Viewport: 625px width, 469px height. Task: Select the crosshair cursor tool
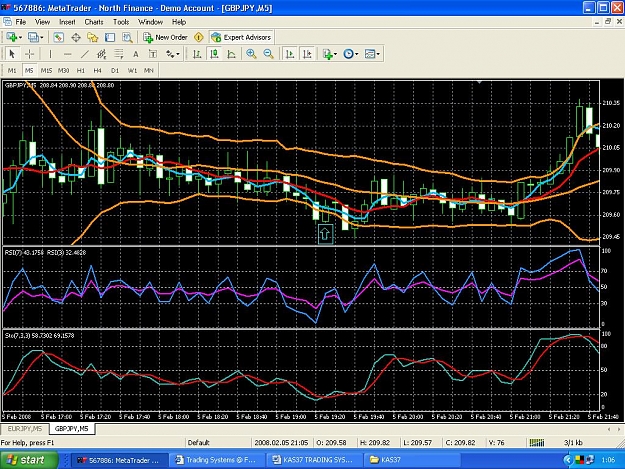(29, 54)
